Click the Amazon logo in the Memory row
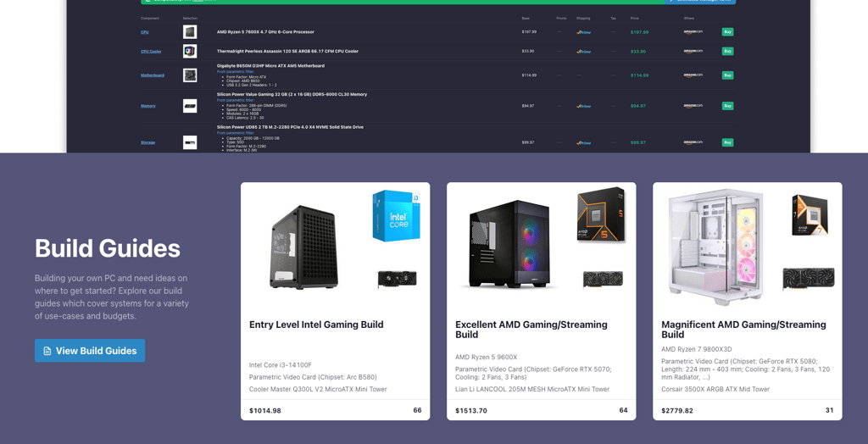868x444 pixels. (x=693, y=106)
